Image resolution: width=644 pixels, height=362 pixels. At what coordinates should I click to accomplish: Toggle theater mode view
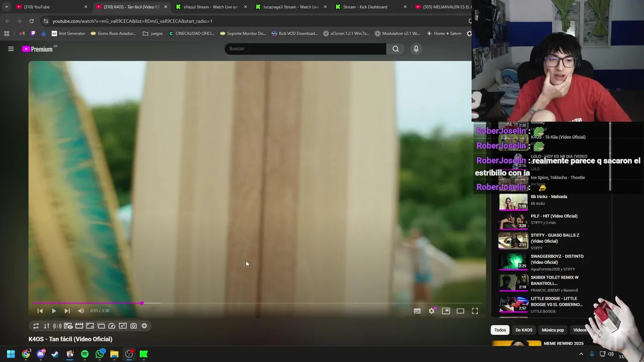(x=460, y=311)
